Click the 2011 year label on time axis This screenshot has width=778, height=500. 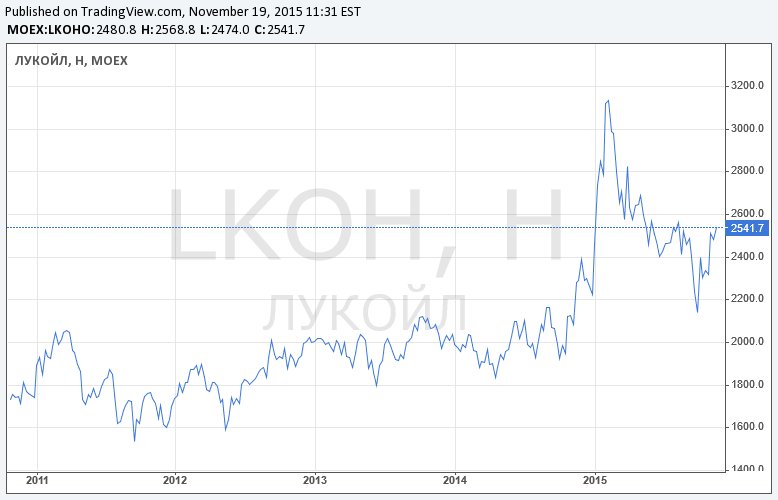pos(37,480)
